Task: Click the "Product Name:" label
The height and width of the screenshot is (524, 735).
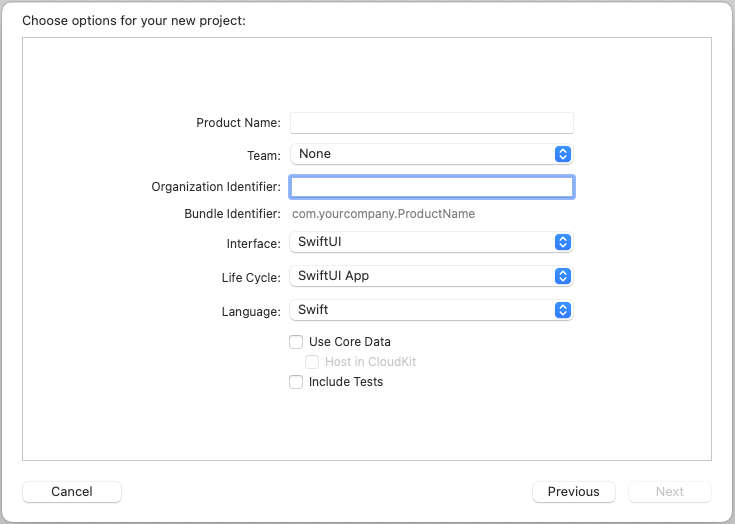Action: coord(238,123)
